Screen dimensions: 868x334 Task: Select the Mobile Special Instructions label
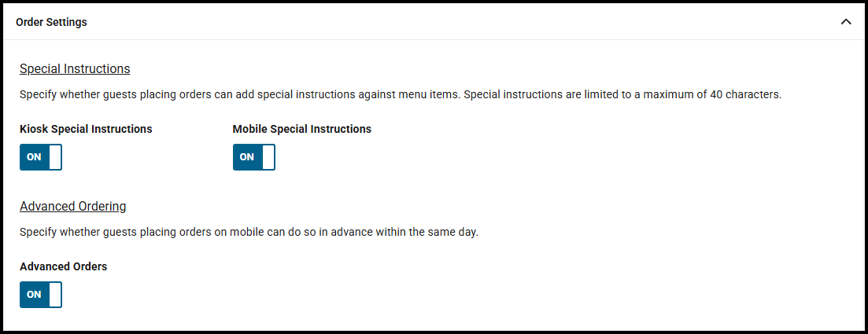pos(301,129)
